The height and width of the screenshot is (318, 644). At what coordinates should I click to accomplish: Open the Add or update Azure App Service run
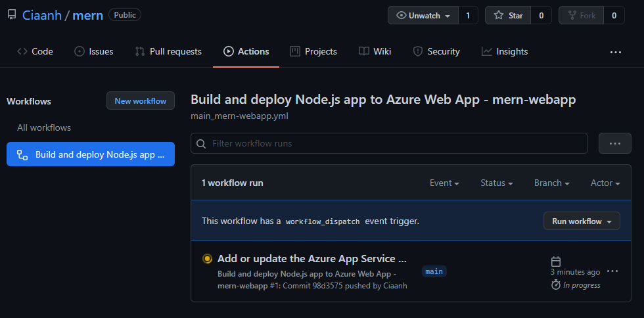[312, 258]
